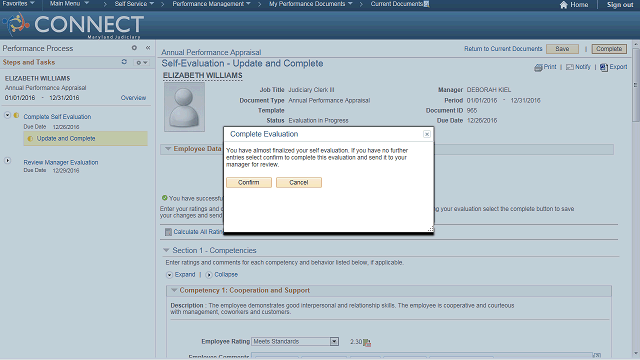Screen dimensions: 640x360
Task: Click the Performance Process gear icon
Action: [x=134, y=48]
